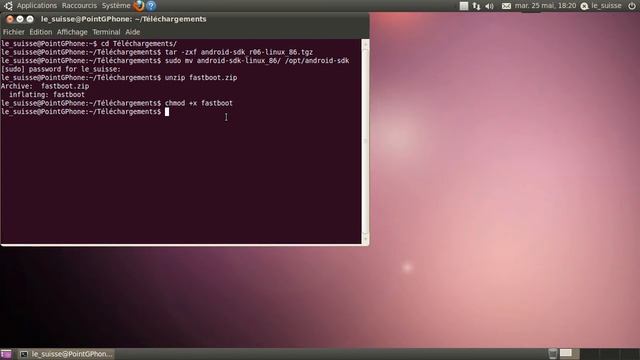
Task: Click the 'unzip fastboot.zip' command text
Action: pyautogui.click(x=201, y=78)
